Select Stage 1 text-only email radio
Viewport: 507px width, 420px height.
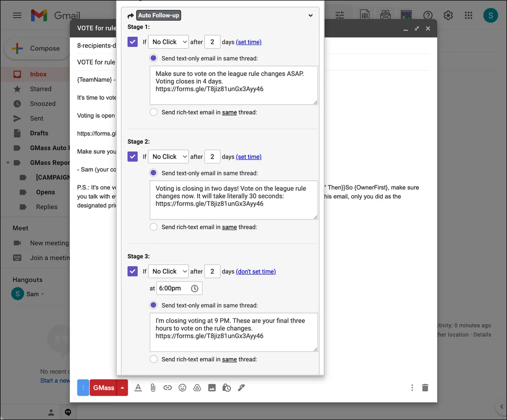(153, 58)
